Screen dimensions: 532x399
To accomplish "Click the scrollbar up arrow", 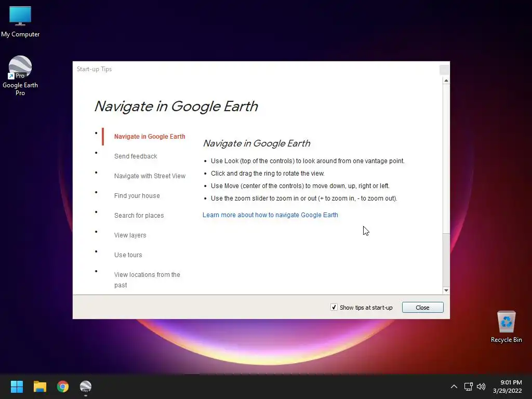I will tap(446, 81).
